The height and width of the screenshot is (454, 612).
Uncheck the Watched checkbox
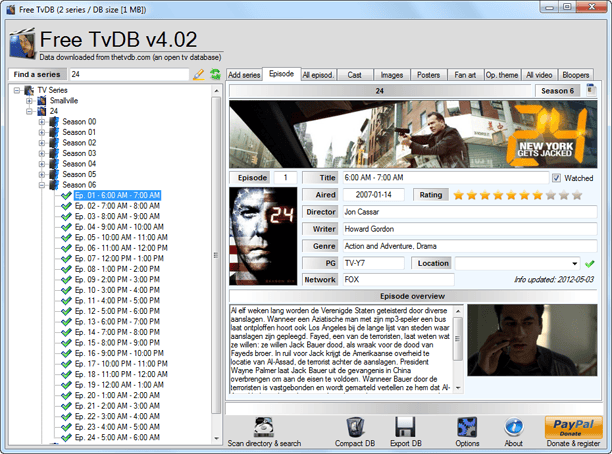[x=556, y=178]
